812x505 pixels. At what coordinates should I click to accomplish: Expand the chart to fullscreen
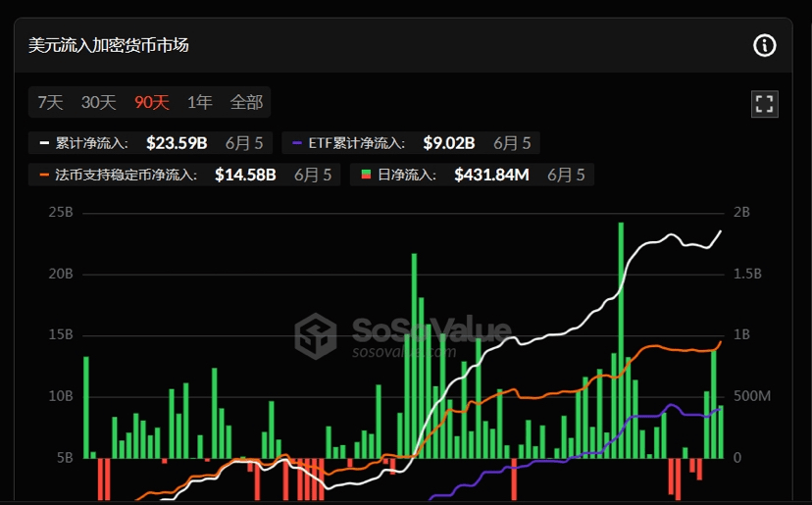coord(764,104)
